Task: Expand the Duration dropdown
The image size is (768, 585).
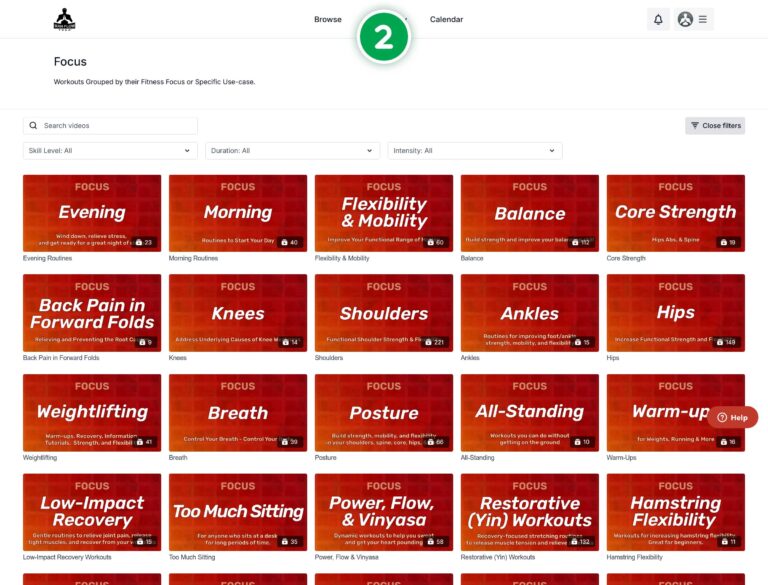Action: click(292, 150)
